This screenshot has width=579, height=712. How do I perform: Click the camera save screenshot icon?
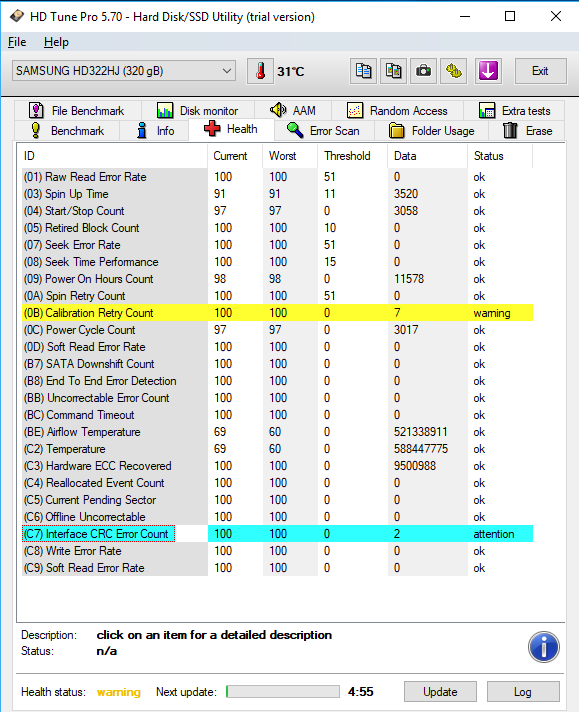[x=423, y=71]
